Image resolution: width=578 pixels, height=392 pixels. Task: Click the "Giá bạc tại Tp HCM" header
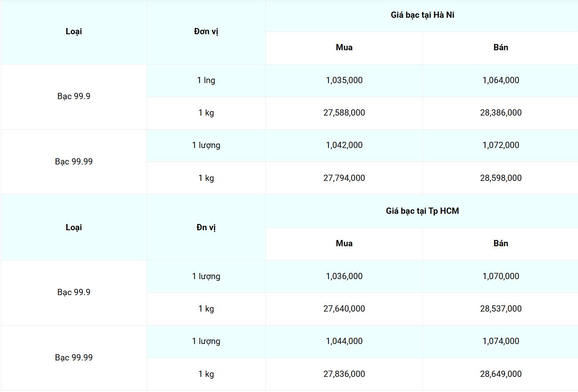point(422,211)
